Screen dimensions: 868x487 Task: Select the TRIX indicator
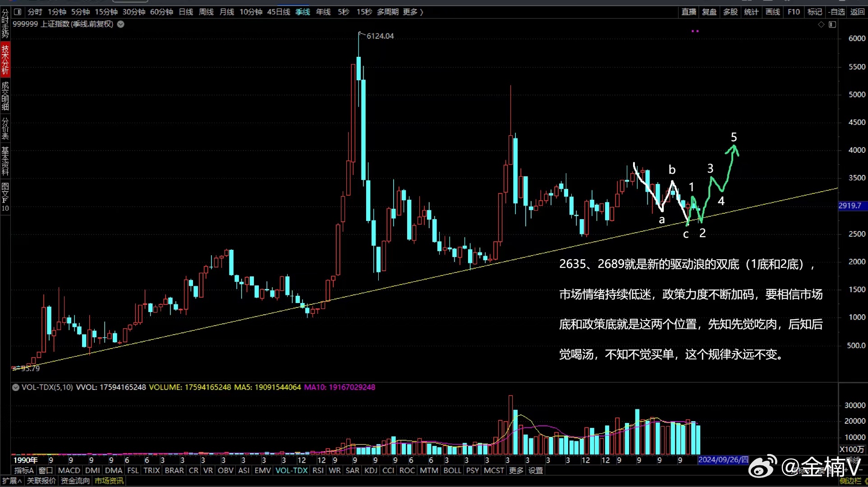(152, 470)
